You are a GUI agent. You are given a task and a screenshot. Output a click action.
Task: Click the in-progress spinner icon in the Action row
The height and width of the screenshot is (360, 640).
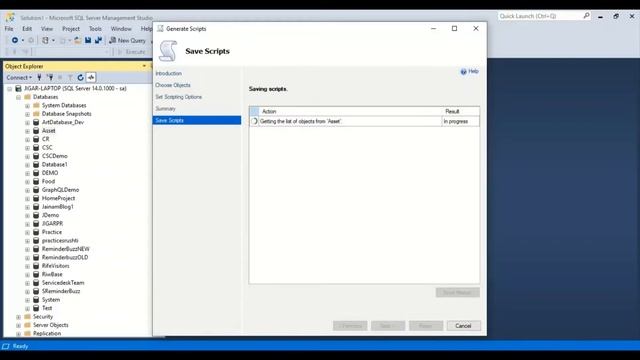pyautogui.click(x=254, y=121)
